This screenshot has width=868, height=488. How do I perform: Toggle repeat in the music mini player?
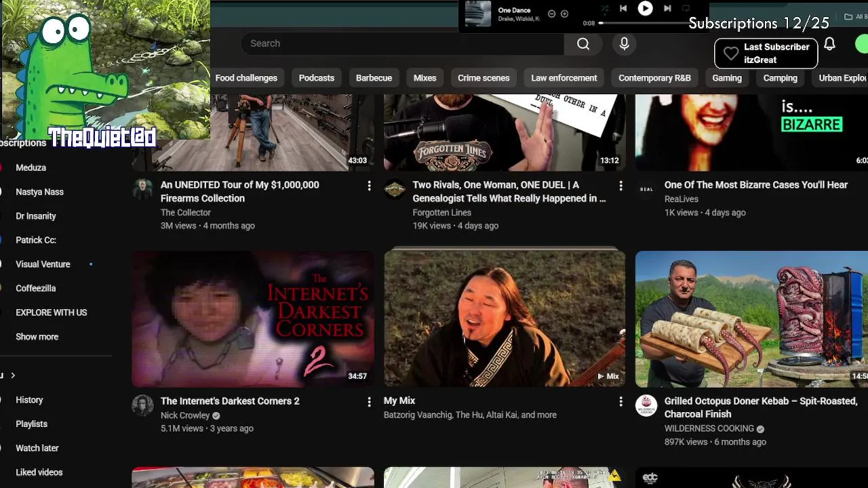pyautogui.click(x=686, y=9)
